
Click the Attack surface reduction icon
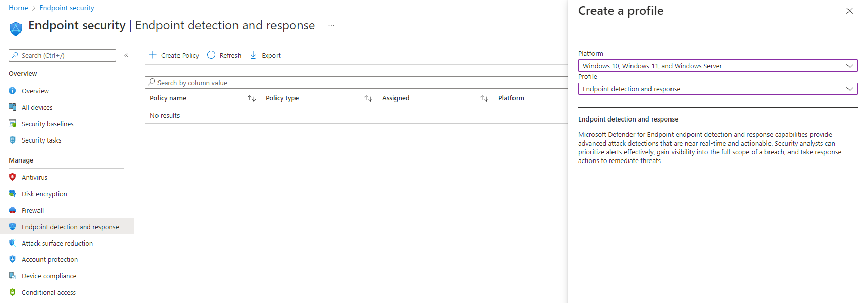(13, 243)
